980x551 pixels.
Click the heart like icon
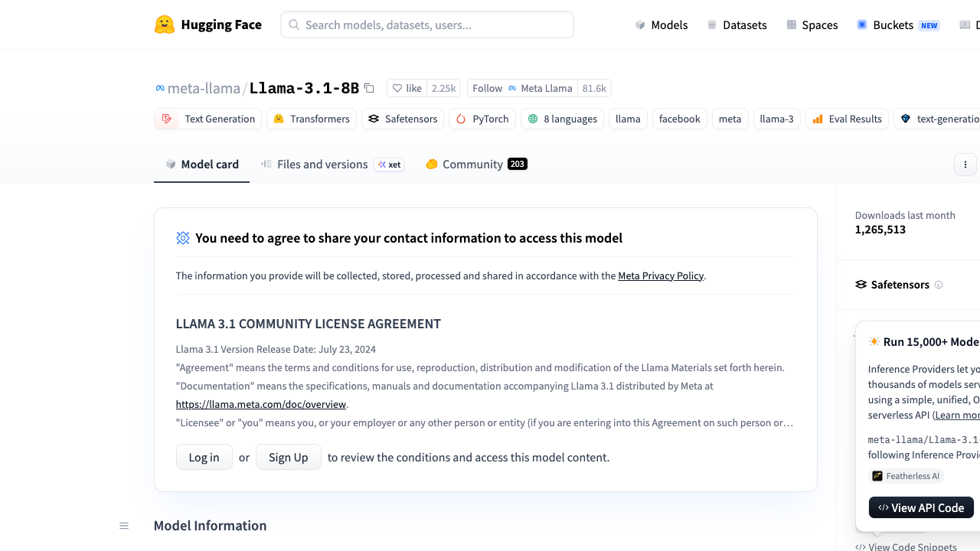pyautogui.click(x=397, y=88)
